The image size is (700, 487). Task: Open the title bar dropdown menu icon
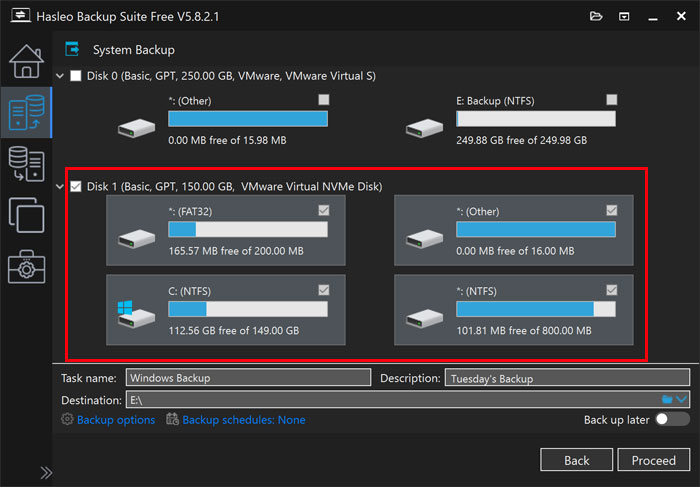click(624, 17)
